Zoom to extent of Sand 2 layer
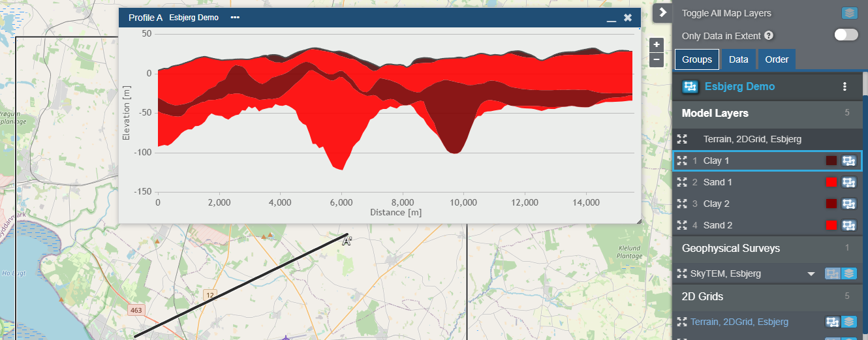The image size is (868, 340). [683, 225]
